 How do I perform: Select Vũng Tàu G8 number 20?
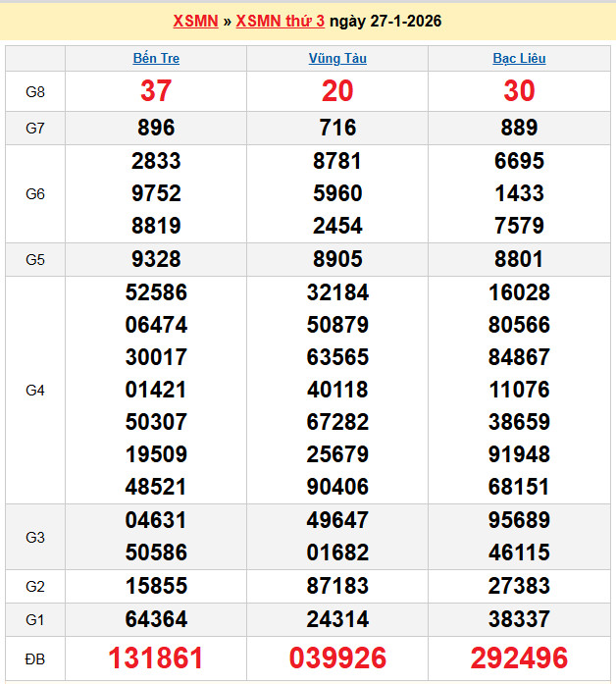click(337, 91)
